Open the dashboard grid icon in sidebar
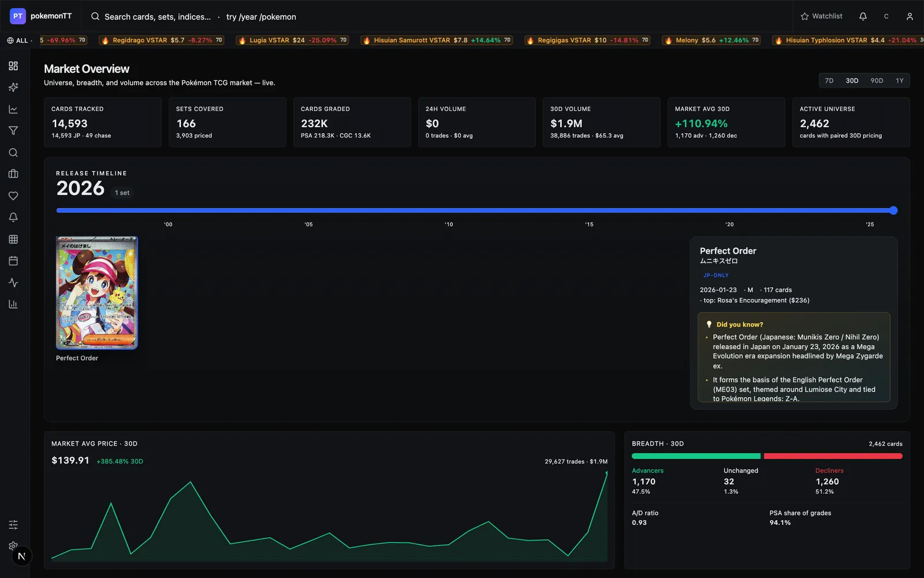924x578 pixels. click(13, 66)
